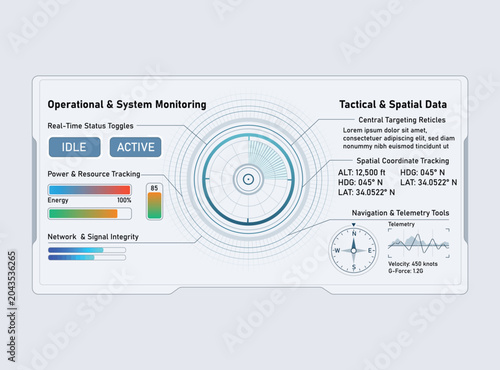Click the N marker on the compass
Viewport: 500px width, 370px height.
(354, 234)
